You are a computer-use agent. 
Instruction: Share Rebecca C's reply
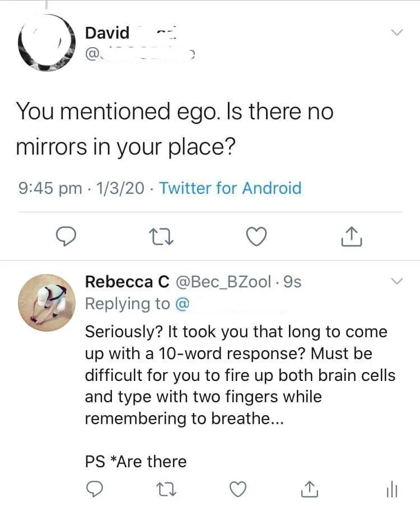click(310, 489)
